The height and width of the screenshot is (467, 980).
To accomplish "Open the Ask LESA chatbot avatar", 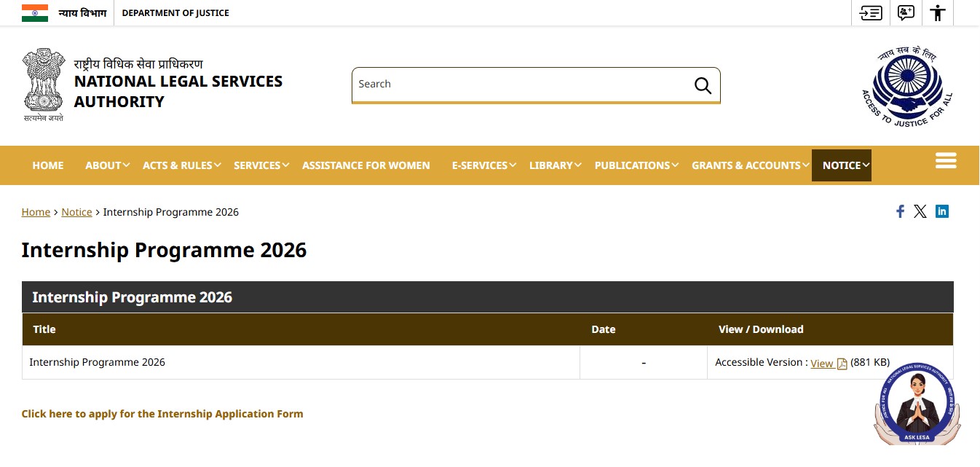I will click(917, 404).
